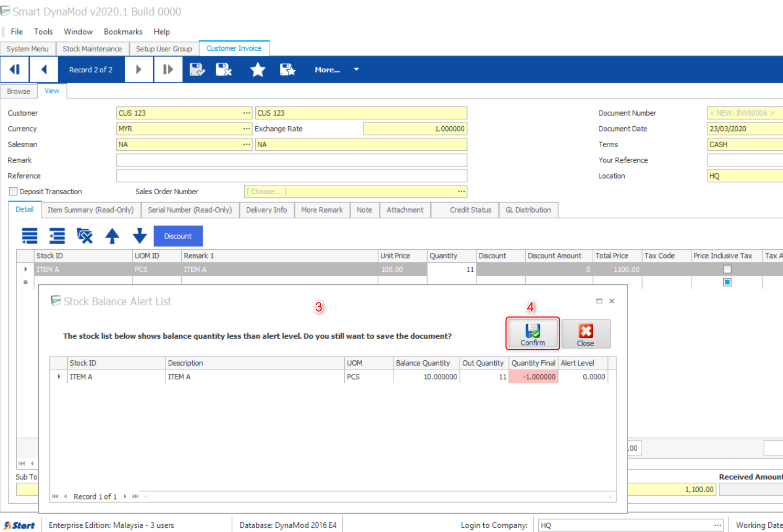
Task: Click Quantity cell showing 11
Action: click(x=452, y=269)
